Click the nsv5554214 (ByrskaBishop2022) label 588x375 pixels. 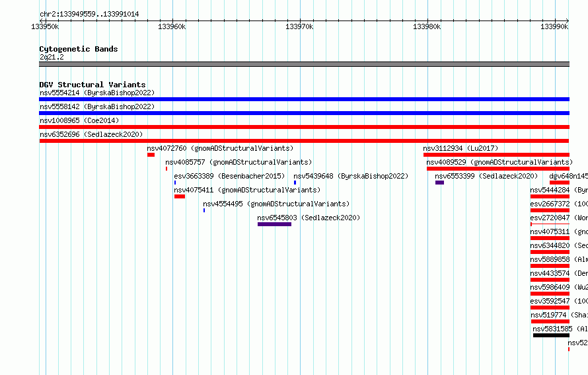point(97,93)
